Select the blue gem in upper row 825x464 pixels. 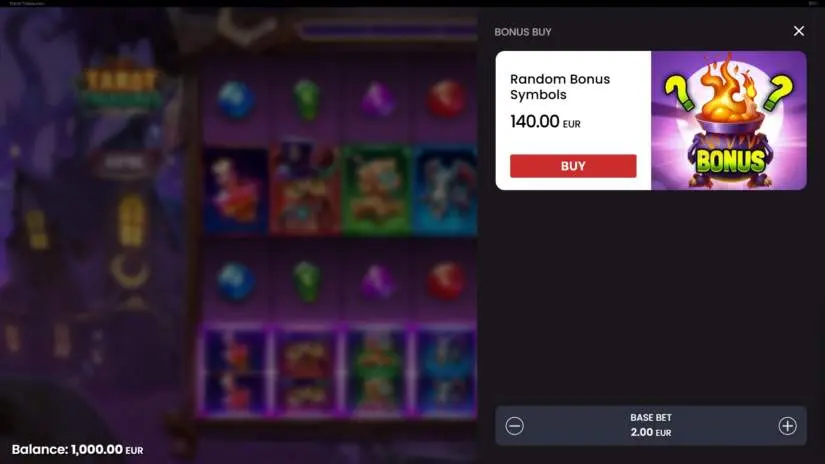(236, 100)
